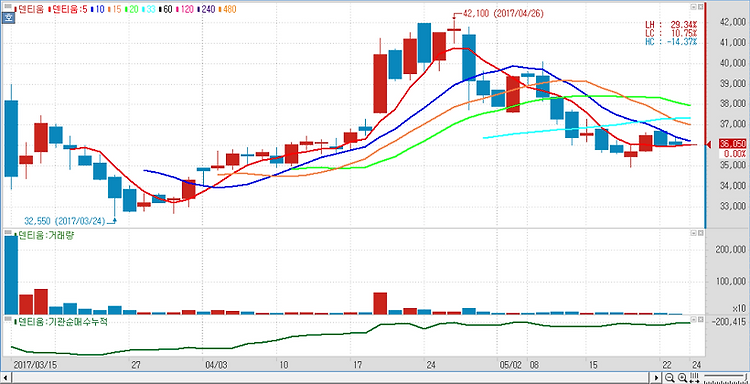
Task: Collapse the 거래량 volume pane
Action: 694,233
